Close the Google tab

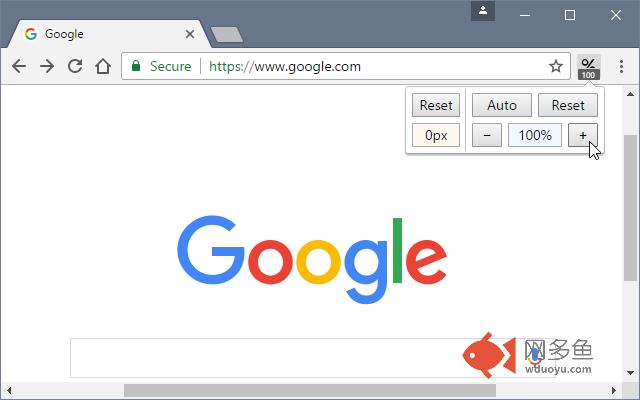190,34
